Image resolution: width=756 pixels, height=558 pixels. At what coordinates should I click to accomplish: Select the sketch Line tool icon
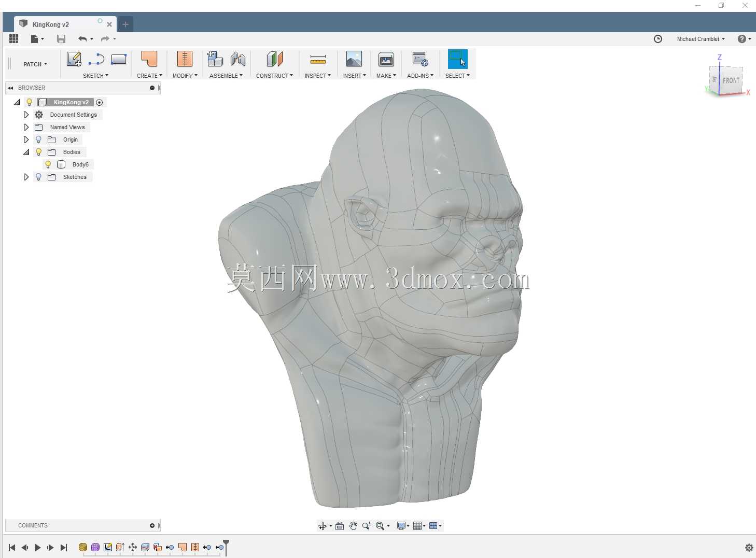coord(96,60)
